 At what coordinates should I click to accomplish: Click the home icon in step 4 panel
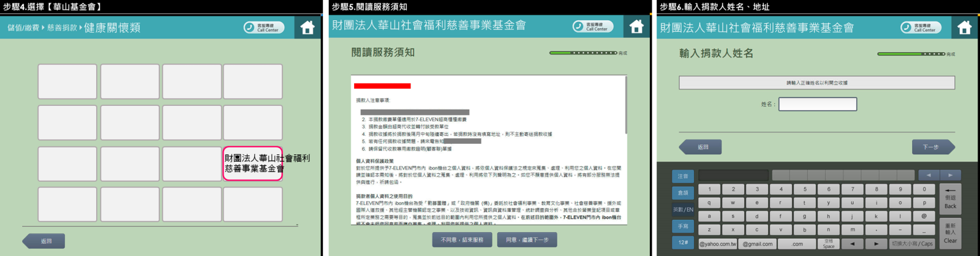[307, 28]
